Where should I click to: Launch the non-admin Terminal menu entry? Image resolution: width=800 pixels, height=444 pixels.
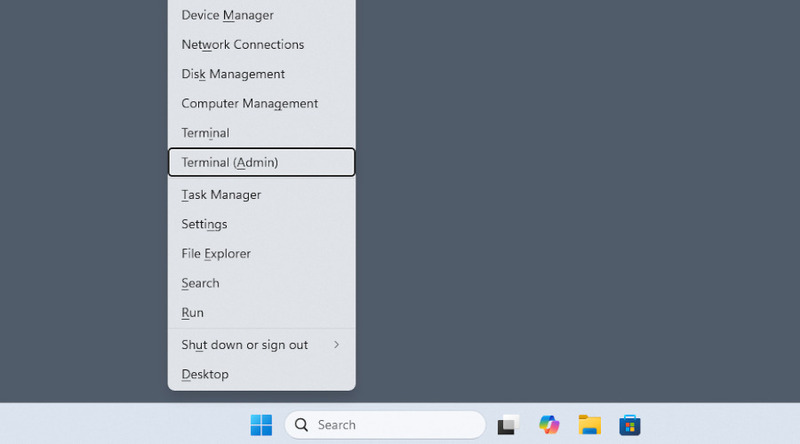pos(205,133)
